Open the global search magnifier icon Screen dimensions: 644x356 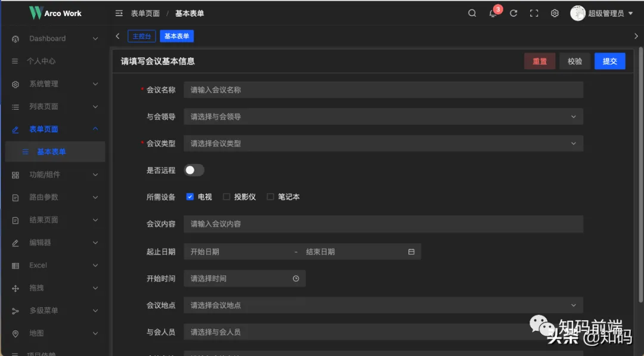tap(472, 13)
